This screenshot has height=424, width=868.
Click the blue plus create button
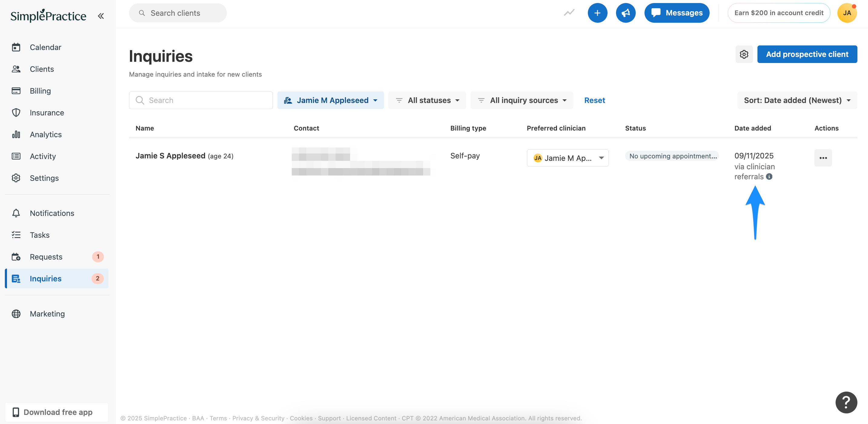[597, 13]
